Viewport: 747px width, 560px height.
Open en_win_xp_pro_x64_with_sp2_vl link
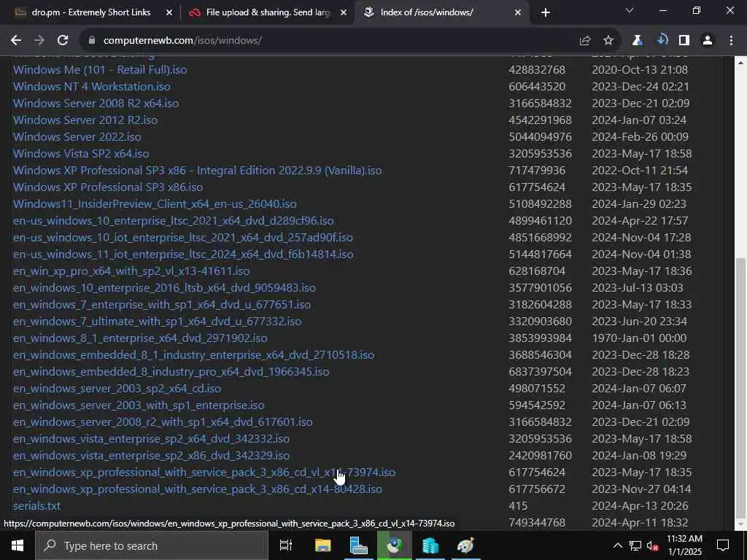pyautogui.click(x=131, y=271)
